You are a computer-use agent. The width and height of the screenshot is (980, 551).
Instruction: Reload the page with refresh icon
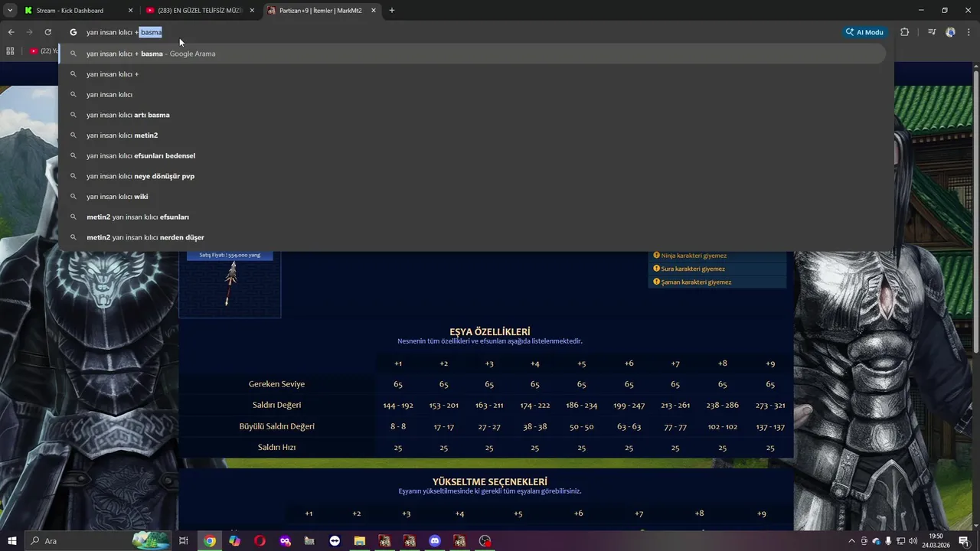[x=47, y=32]
